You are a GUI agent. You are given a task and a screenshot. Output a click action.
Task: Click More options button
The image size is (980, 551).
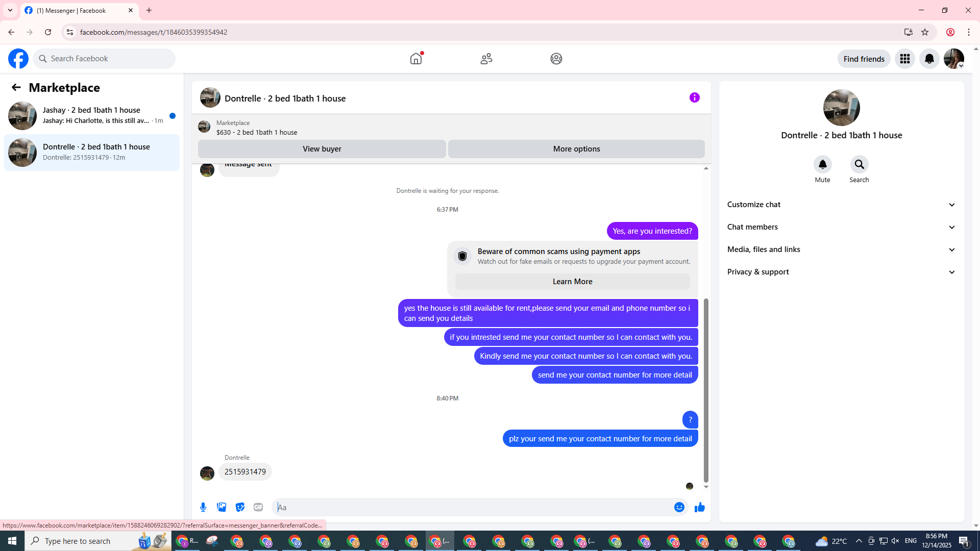pyautogui.click(x=576, y=149)
